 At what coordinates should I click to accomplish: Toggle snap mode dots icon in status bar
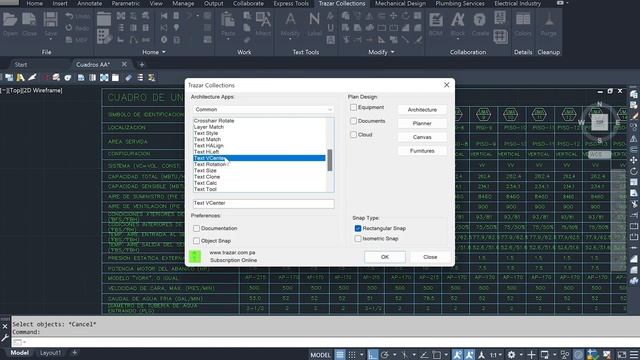tap(352, 355)
